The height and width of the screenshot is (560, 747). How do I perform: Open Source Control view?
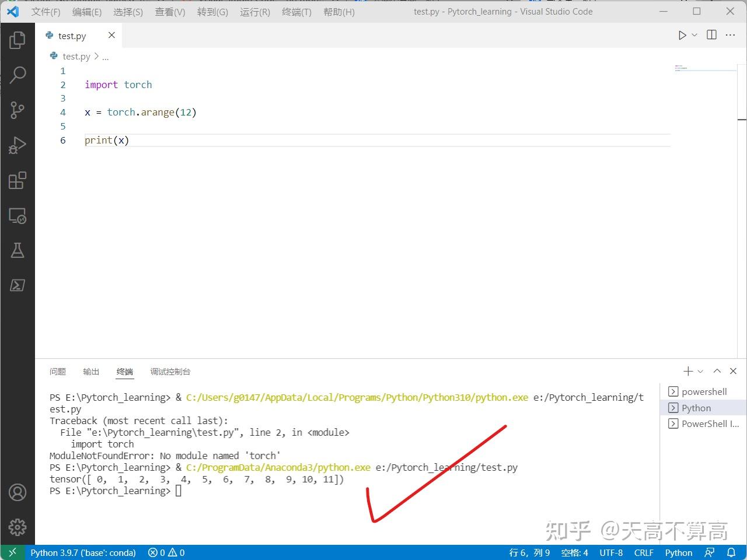coord(18,110)
